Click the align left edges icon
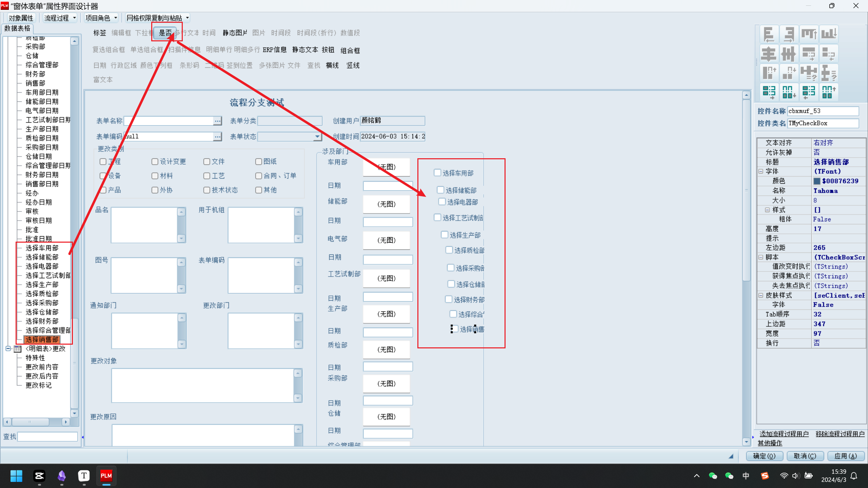This screenshot has height=488, width=868. click(769, 34)
